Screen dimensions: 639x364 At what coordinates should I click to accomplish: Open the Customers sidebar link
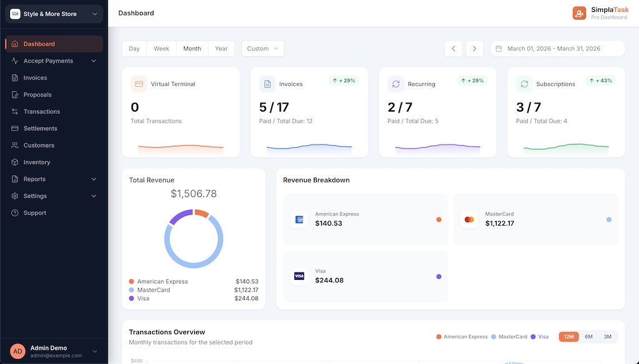click(x=54, y=145)
